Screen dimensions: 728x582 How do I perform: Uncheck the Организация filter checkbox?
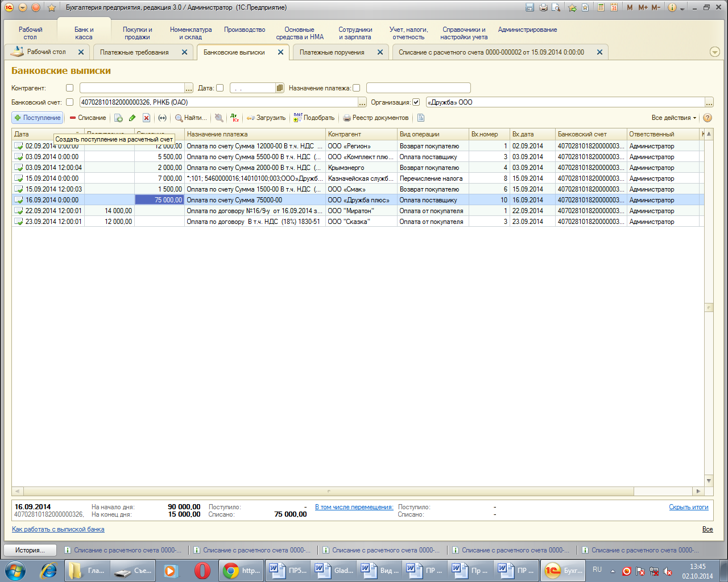pos(416,102)
